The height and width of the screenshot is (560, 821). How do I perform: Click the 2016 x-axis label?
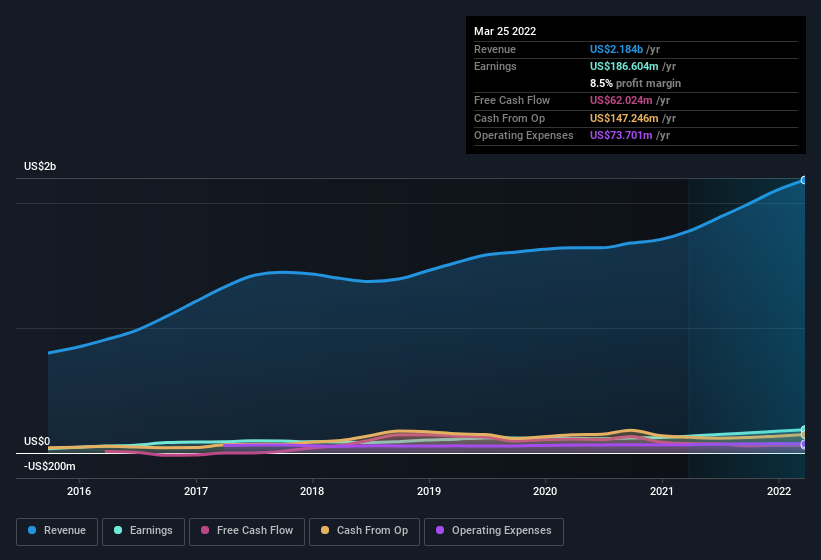(79, 491)
